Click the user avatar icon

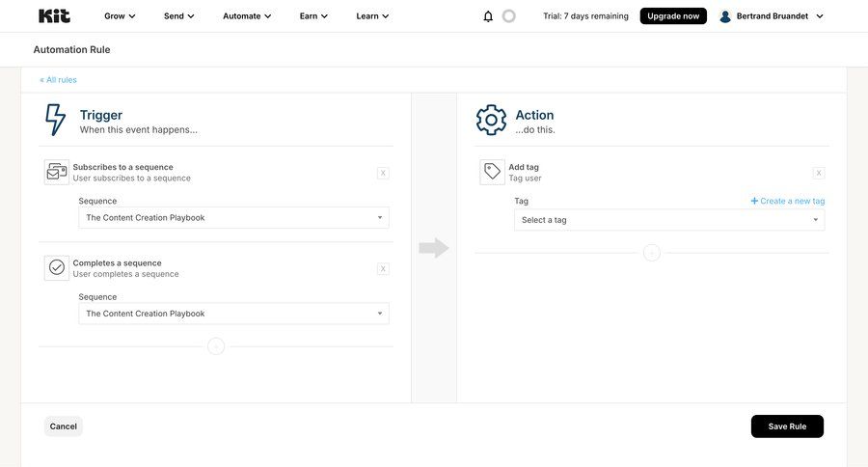coord(724,16)
